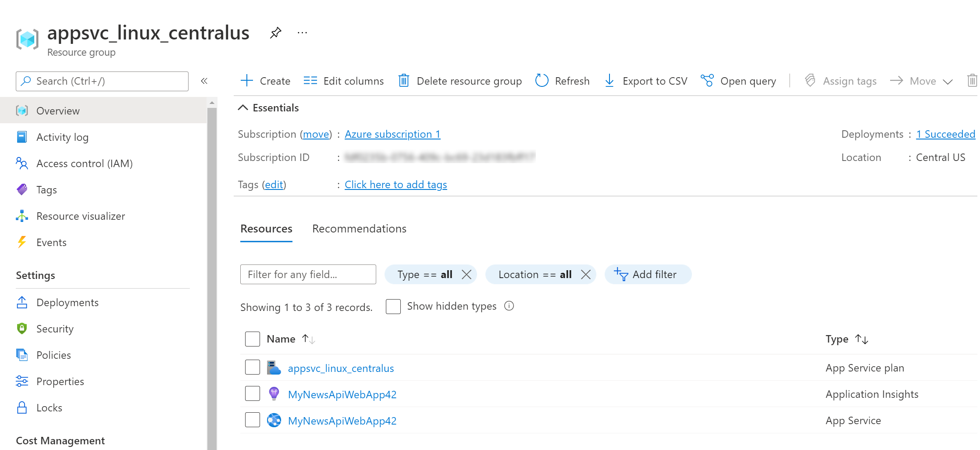The width and height of the screenshot is (980, 450).
Task: Select the Application Insights row checkbox
Action: (253, 393)
